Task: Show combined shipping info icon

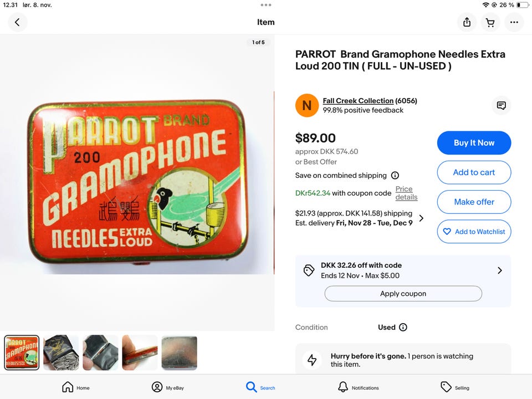Action: [x=395, y=176]
